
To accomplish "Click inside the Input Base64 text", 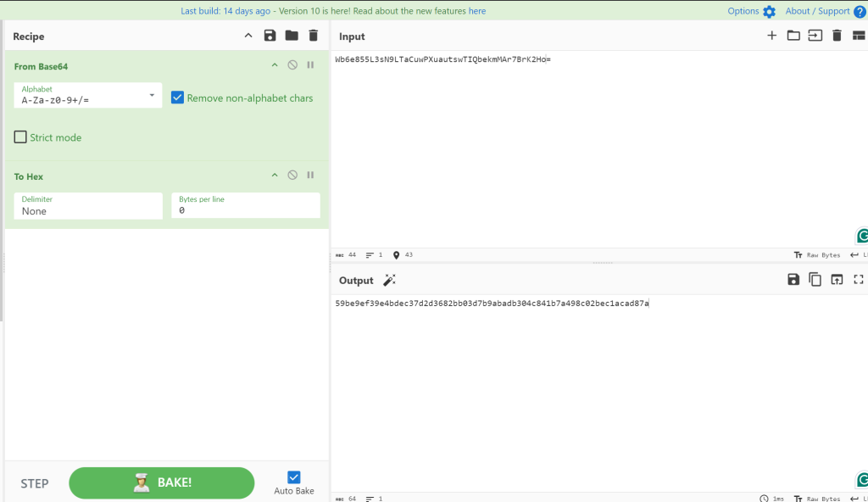I will [442, 59].
